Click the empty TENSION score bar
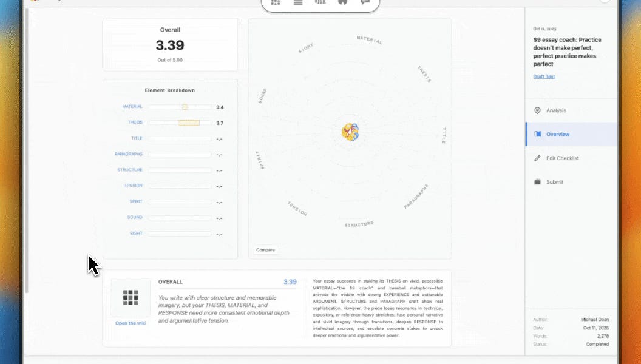Viewport: 641px width, 364px height. point(180,186)
